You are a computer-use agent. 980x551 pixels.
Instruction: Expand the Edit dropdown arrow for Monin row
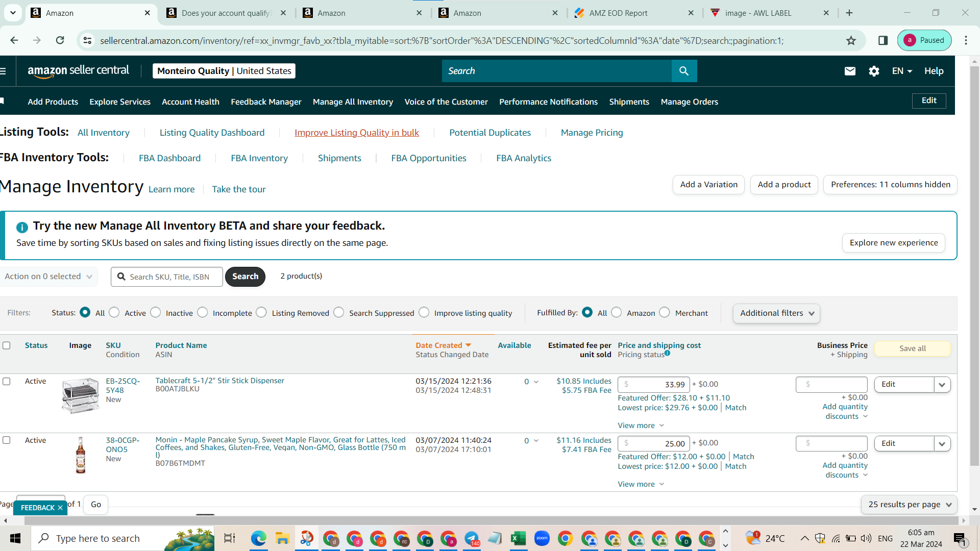942,444
